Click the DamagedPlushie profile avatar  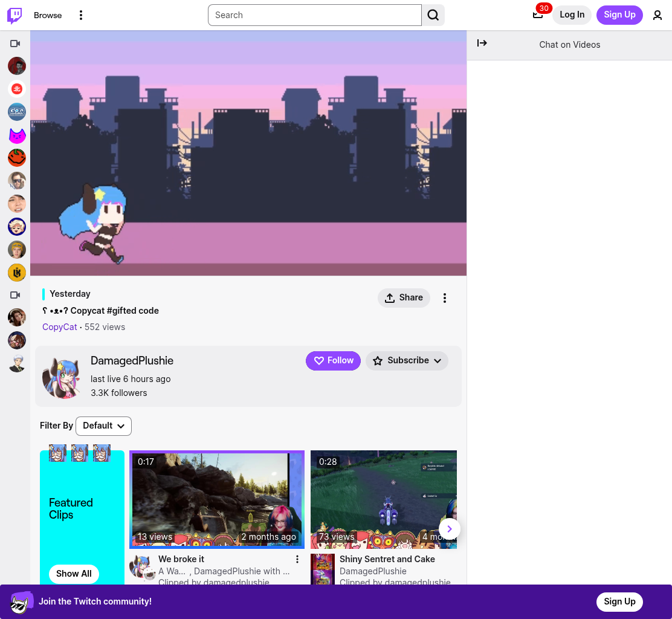tap(61, 378)
